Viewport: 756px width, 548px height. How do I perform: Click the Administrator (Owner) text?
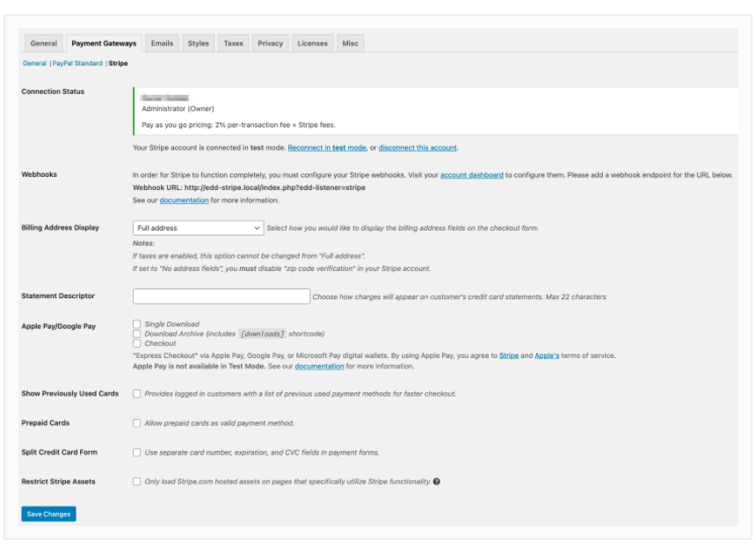click(178, 108)
